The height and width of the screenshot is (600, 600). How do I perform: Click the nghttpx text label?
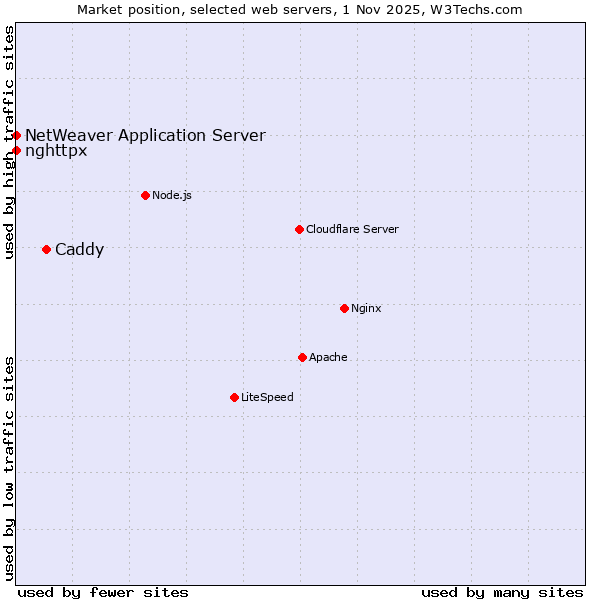56,151
